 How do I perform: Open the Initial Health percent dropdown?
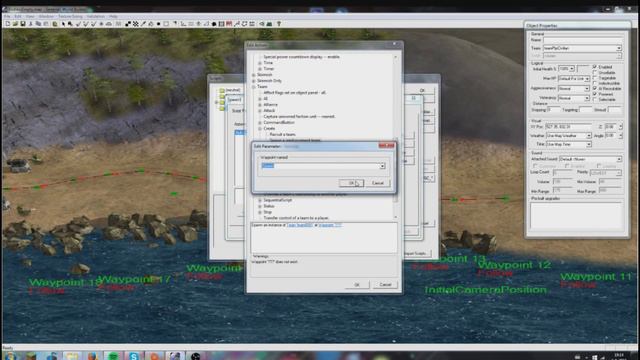572,69
